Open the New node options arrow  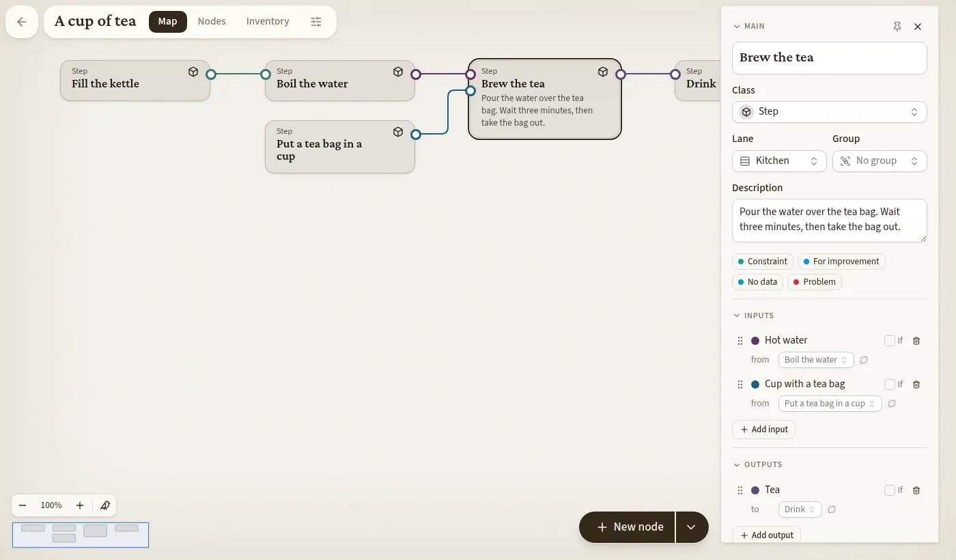pos(692,527)
